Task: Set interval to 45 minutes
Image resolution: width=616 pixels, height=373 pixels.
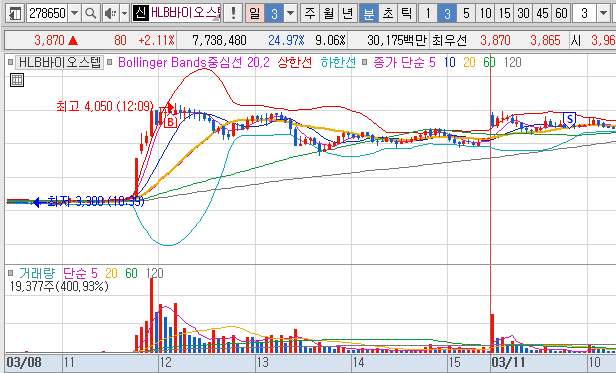Action: click(x=543, y=13)
